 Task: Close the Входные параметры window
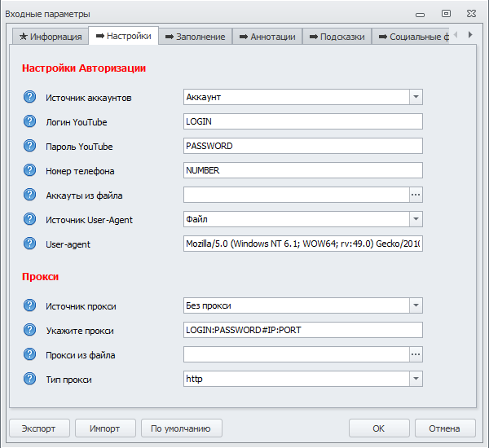click(x=471, y=13)
